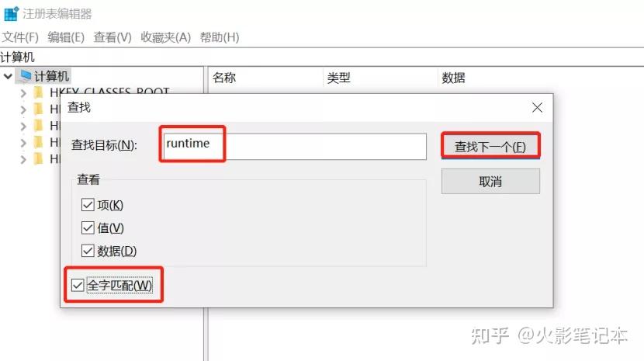Click the 取消 button
Screen dimensions: 644x361
pyautogui.click(x=490, y=182)
